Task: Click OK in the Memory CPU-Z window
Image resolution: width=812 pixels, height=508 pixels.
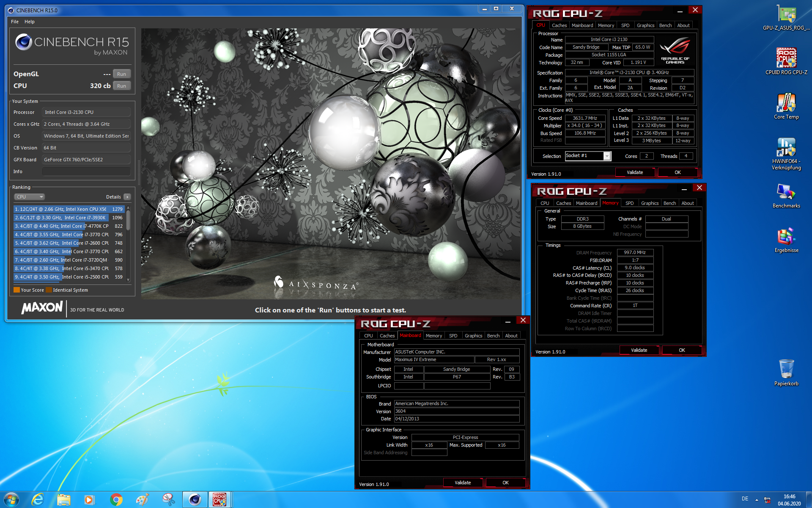Action: [x=682, y=350]
